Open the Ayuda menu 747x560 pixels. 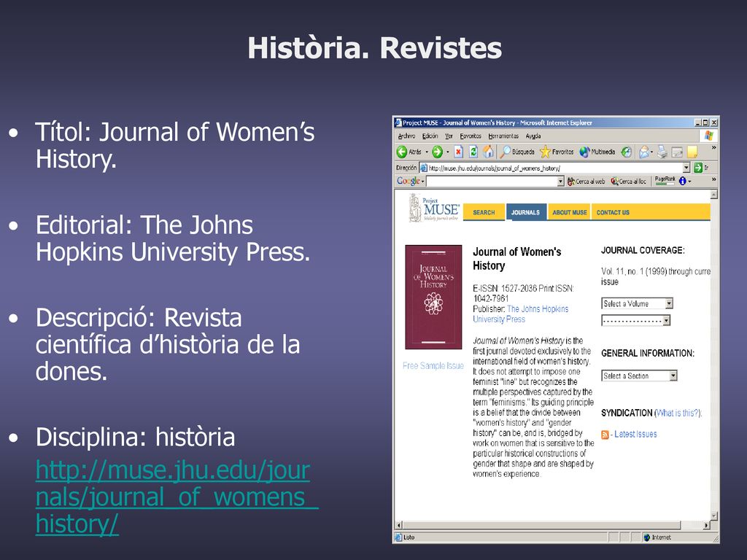[533, 136]
